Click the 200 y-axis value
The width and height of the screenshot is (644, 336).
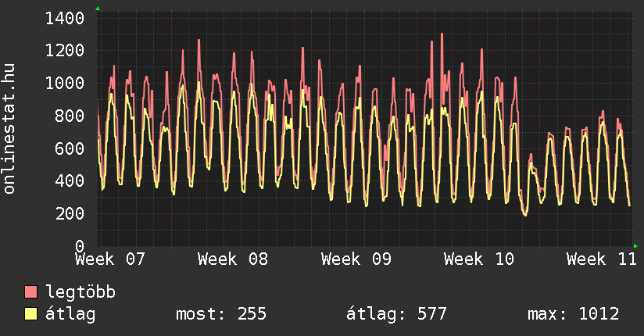click(x=70, y=213)
